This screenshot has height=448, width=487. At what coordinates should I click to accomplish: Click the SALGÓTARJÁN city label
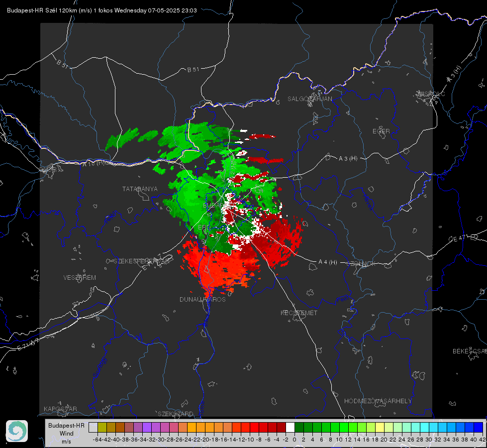[309, 99]
